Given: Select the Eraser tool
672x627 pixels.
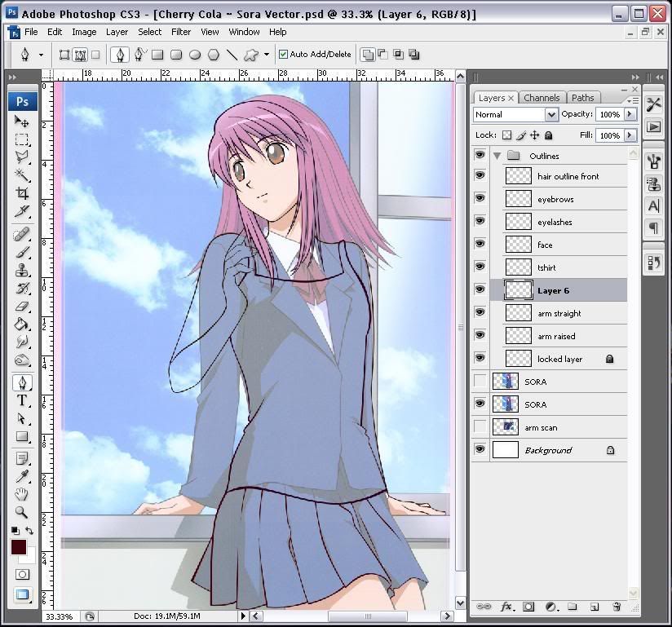Looking at the screenshot, I should pyautogui.click(x=22, y=307).
